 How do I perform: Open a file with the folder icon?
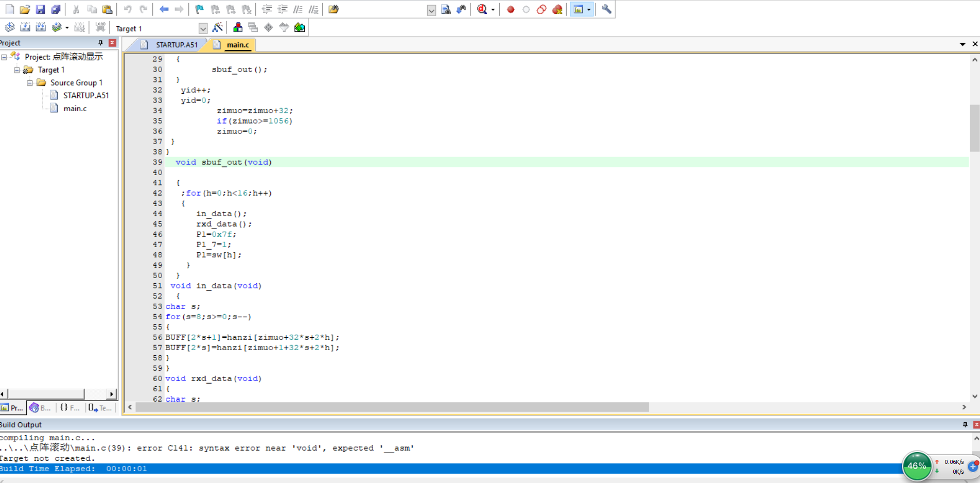pyautogui.click(x=25, y=9)
